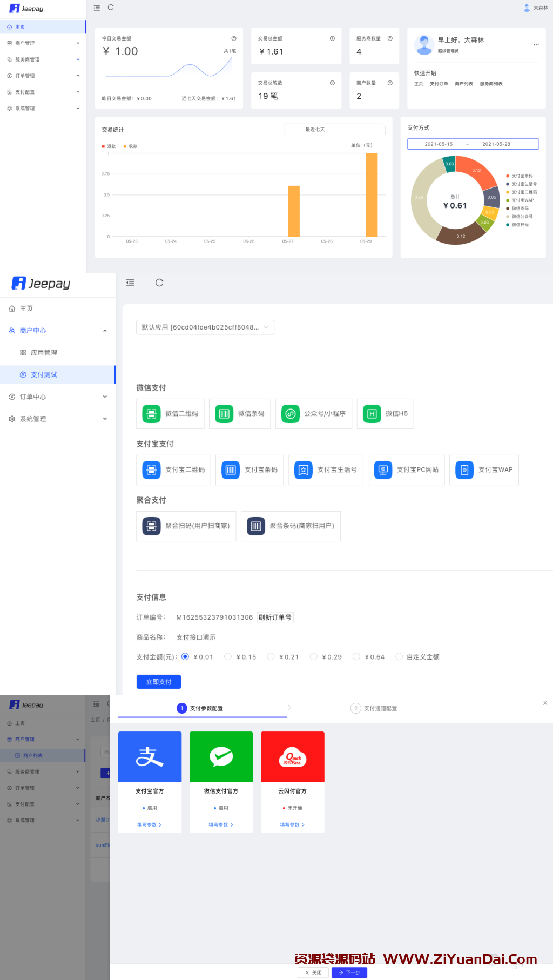
Task: Expand 系统管理 in dashboard sidebar
Action: (x=43, y=108)
